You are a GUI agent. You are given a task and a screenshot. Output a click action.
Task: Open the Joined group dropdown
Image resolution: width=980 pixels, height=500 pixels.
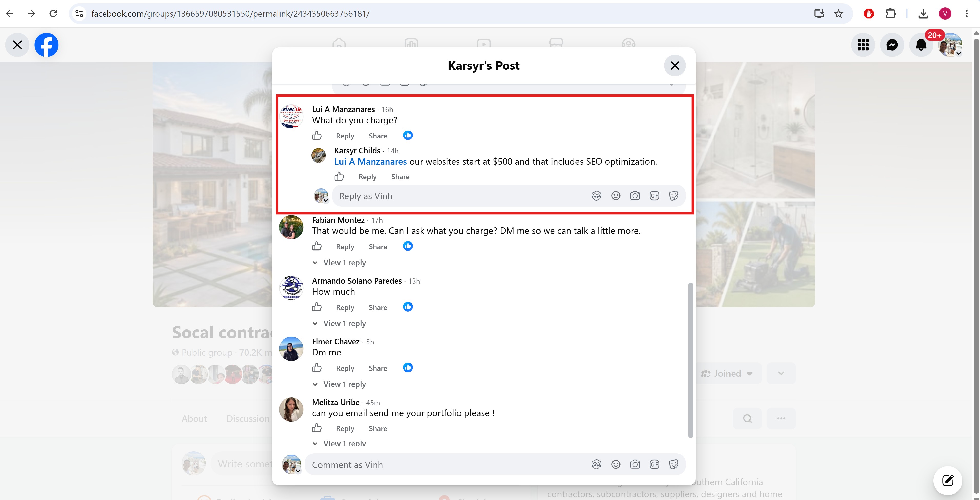click(727, 374)
